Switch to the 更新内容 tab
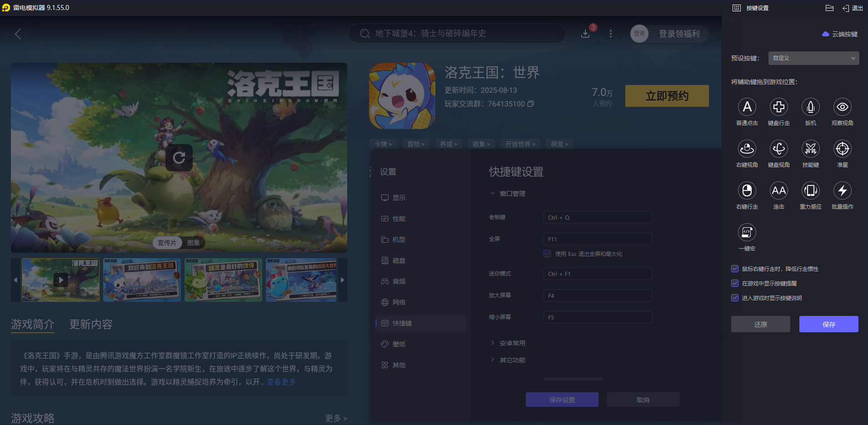The width and height of the screenshot is (868, 425). [91, 325]
